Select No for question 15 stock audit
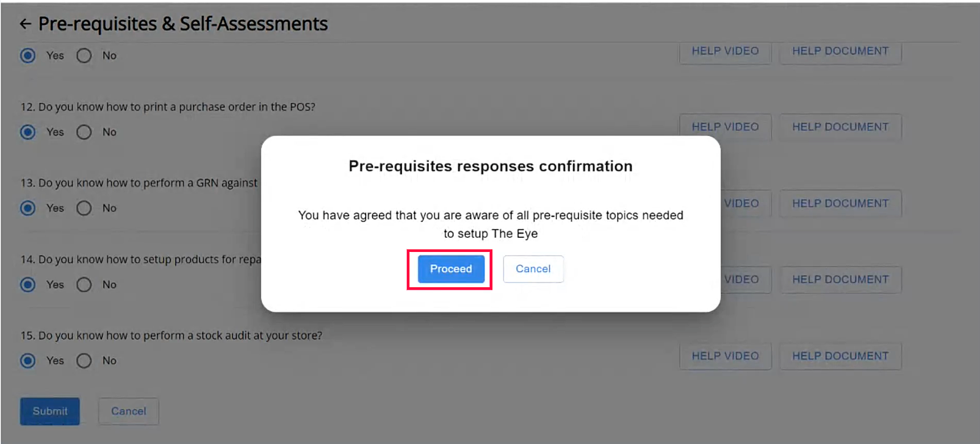This screenshot has height=444, width=980. click(84, 360)
